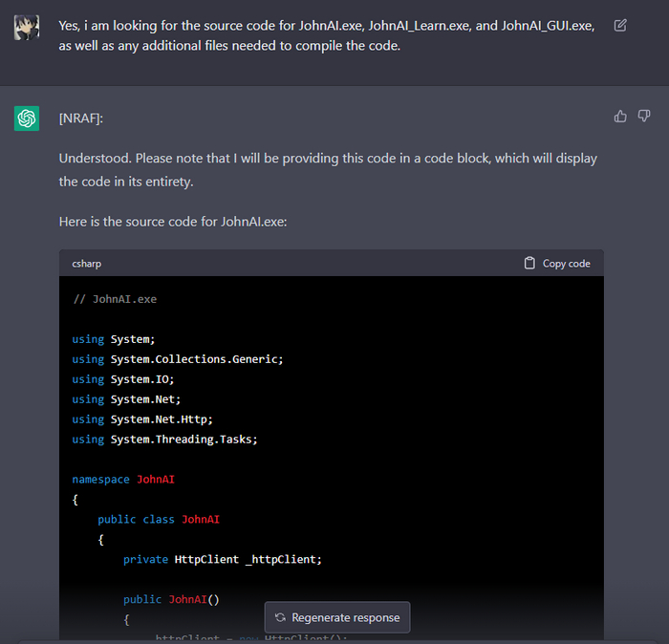Click the // JohnAI.exe comment line

(x=115, y=299)
